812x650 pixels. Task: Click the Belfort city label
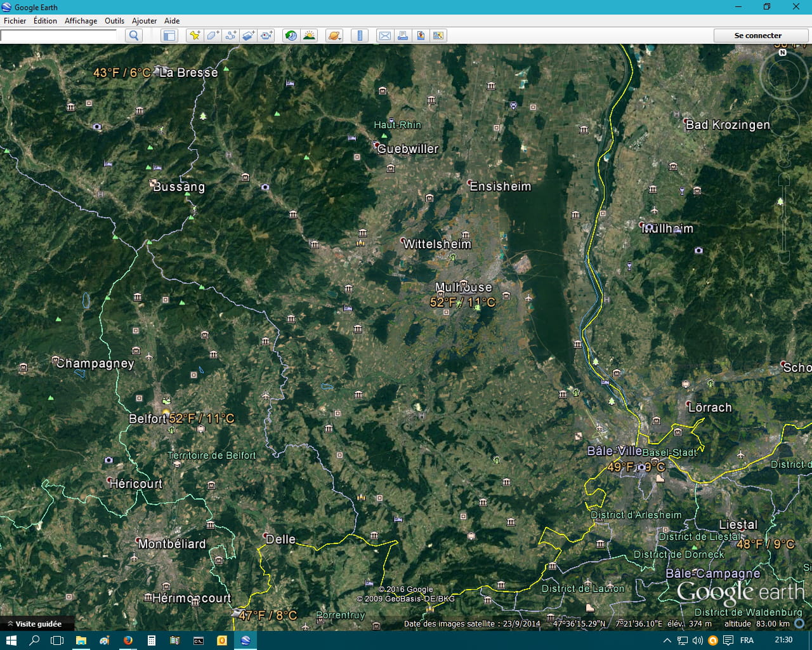(x=147, y=419)
